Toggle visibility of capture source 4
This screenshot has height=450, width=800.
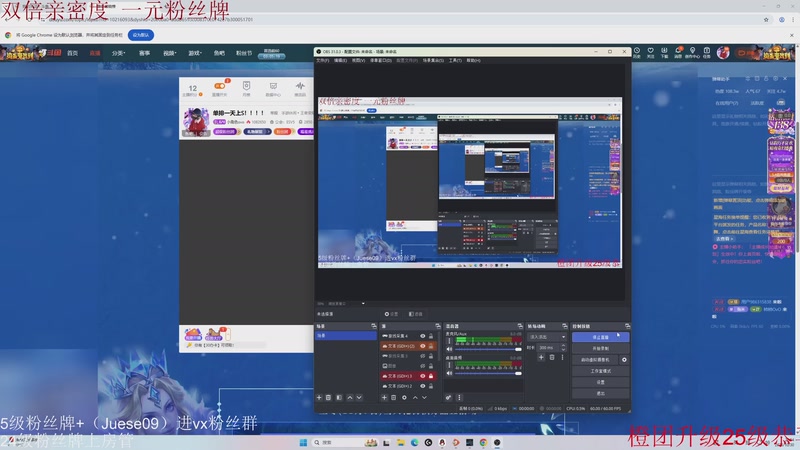click(x=422, y=336)
